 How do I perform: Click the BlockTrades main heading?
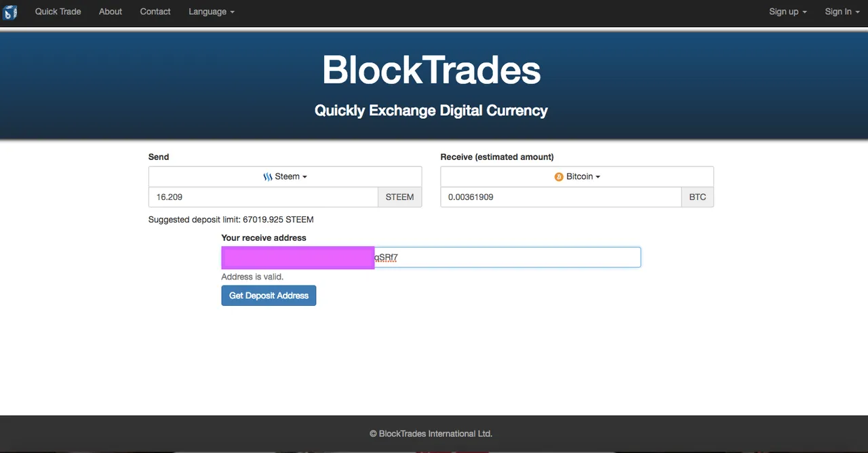[x=431, y=70]
